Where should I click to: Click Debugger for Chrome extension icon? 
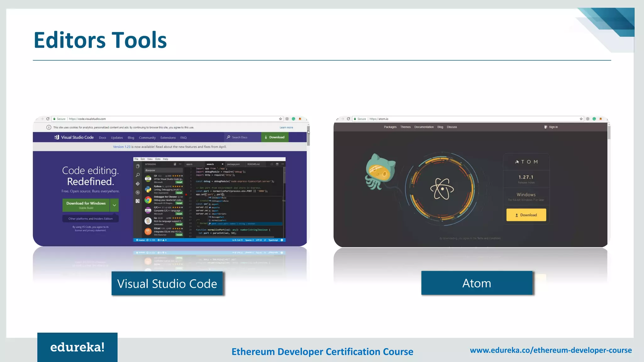pos(148,200)
